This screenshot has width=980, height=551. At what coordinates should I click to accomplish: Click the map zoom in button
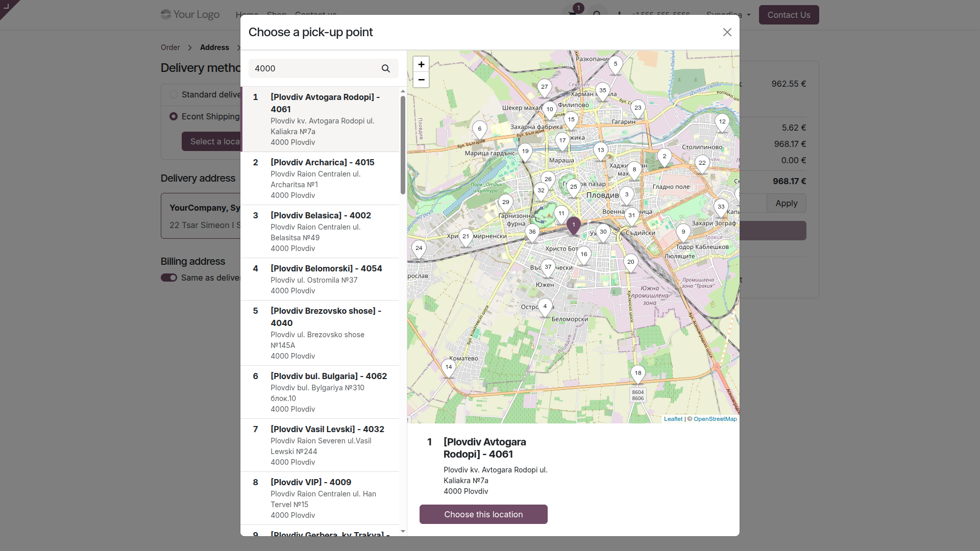click(x=421, y=64)
